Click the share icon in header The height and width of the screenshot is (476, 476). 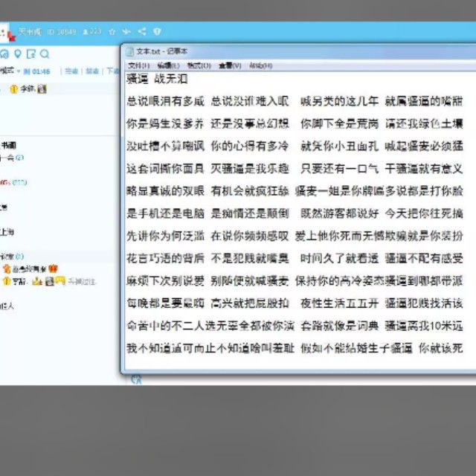click(142, 32)
